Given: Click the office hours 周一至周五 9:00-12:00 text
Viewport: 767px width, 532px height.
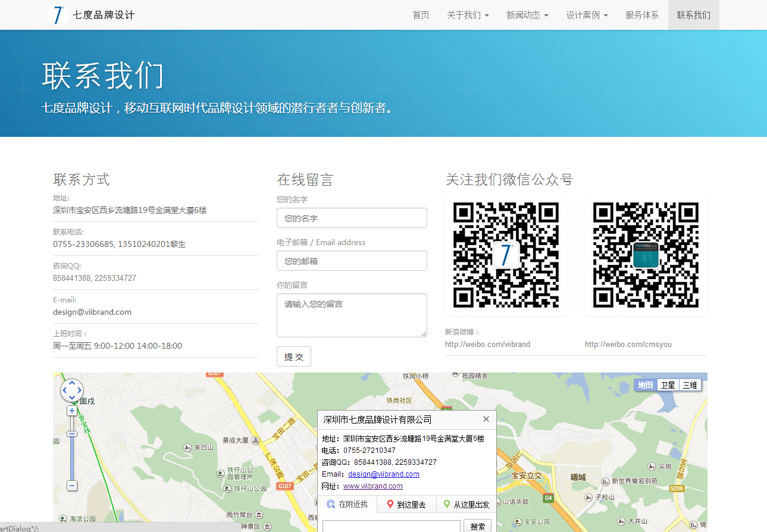Looking at the screenshot, I should click(x=117, y=346).
